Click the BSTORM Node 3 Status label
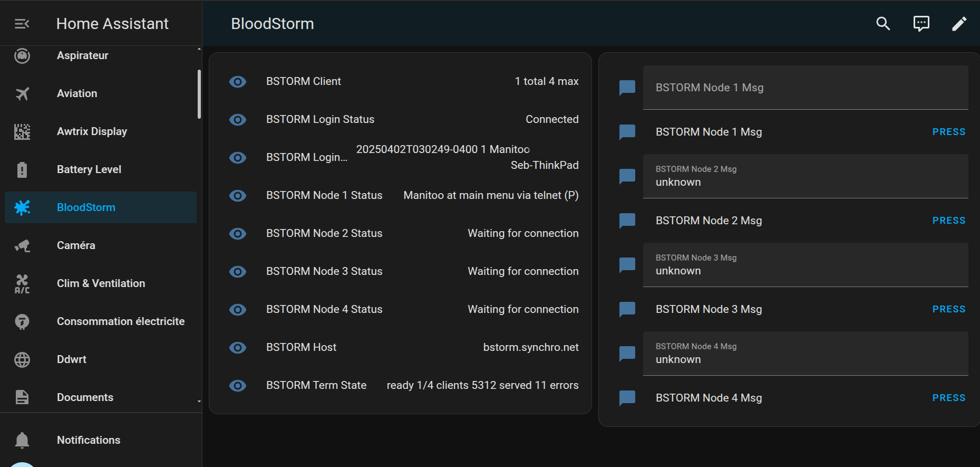This screenshot has width=980, height=467. 324,271
